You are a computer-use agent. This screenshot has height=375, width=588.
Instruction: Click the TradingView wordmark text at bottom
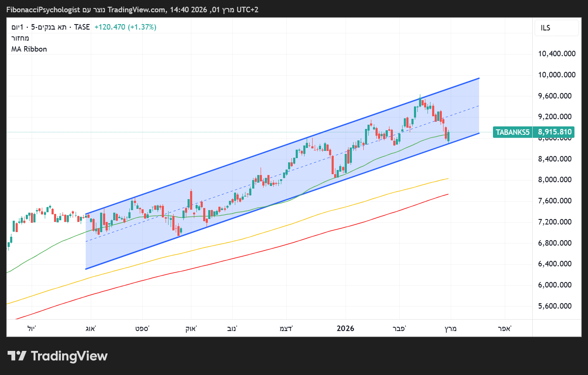69,356
